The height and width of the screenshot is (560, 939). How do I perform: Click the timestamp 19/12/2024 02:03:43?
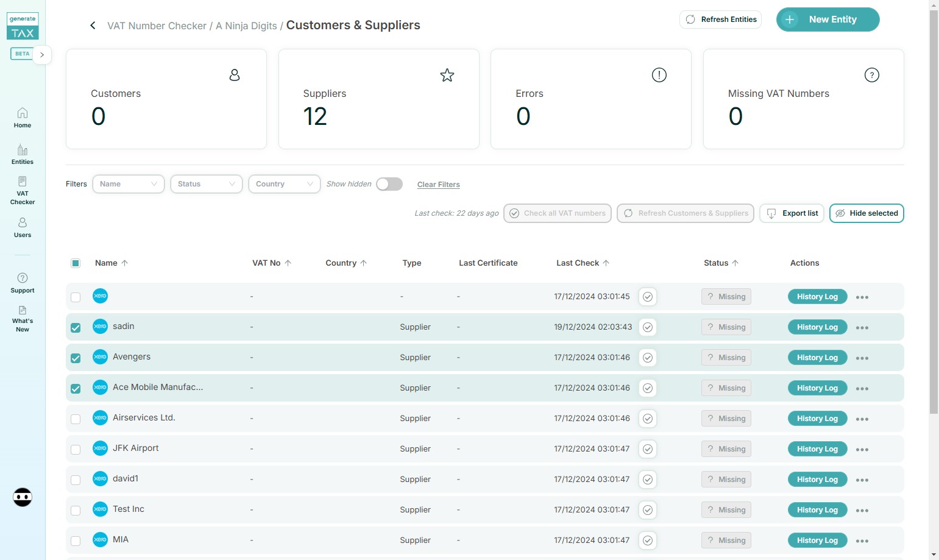(x=593, y=327)
